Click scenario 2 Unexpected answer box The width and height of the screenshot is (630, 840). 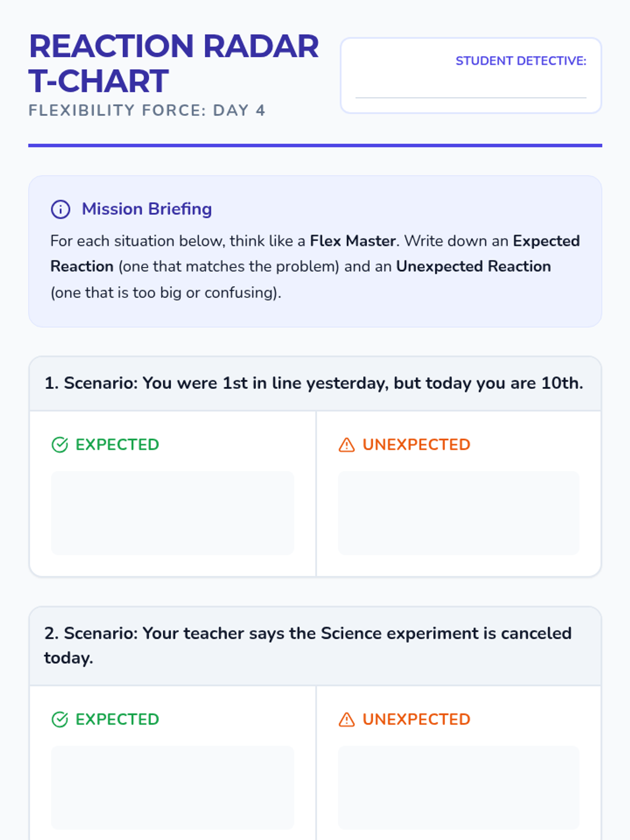458,787
